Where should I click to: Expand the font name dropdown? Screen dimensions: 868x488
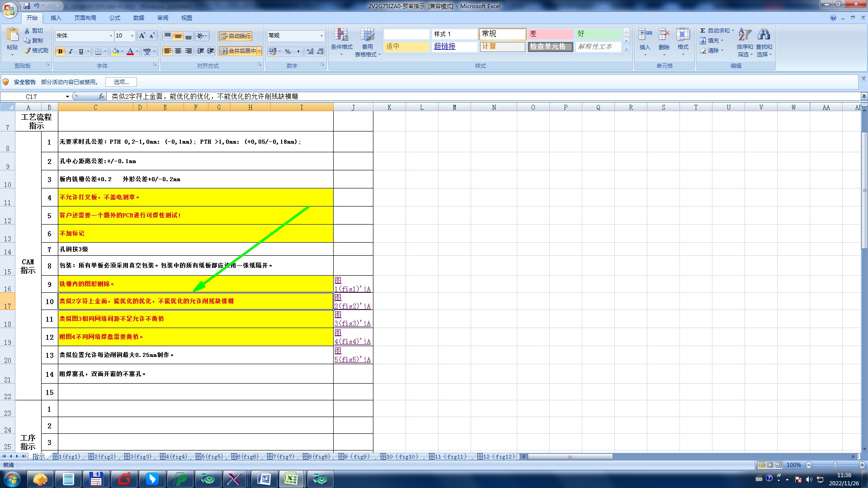tap(111, 36)
